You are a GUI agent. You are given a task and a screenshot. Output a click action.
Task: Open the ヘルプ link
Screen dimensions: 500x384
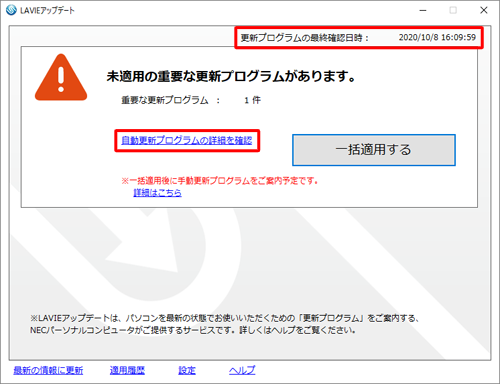pos(242,370)
